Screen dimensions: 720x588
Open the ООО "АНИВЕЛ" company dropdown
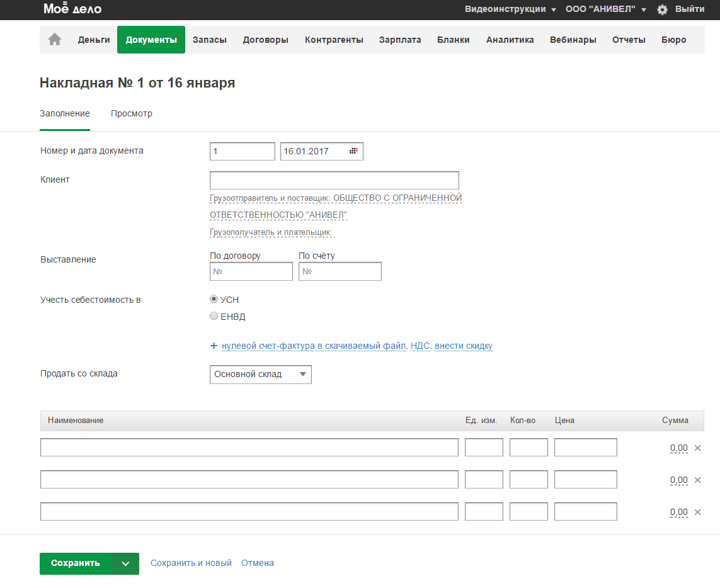point(605,9)
